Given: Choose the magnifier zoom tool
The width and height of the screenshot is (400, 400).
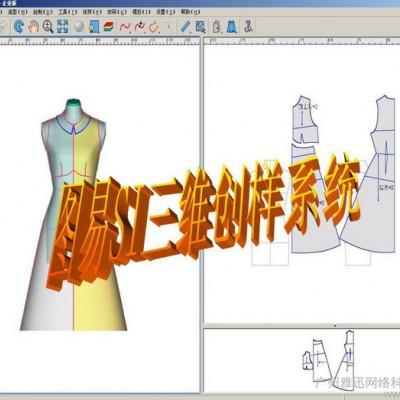Looking at the screenshot, I should click(x=48, y=26).
